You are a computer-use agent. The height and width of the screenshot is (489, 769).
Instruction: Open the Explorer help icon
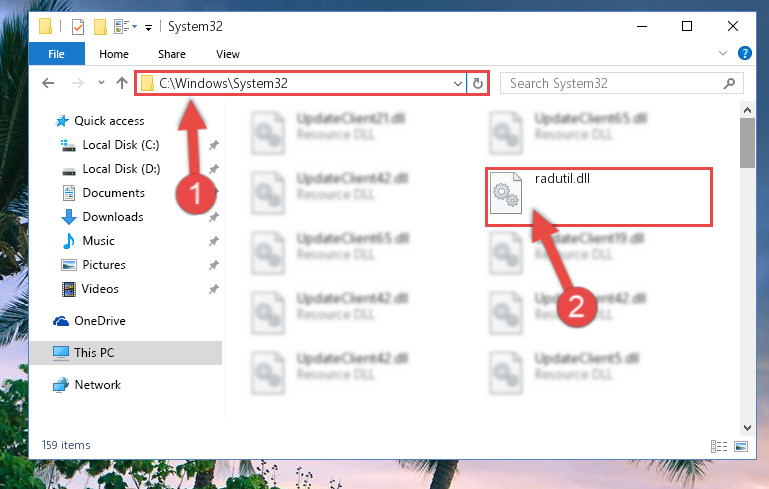point(744,53)
